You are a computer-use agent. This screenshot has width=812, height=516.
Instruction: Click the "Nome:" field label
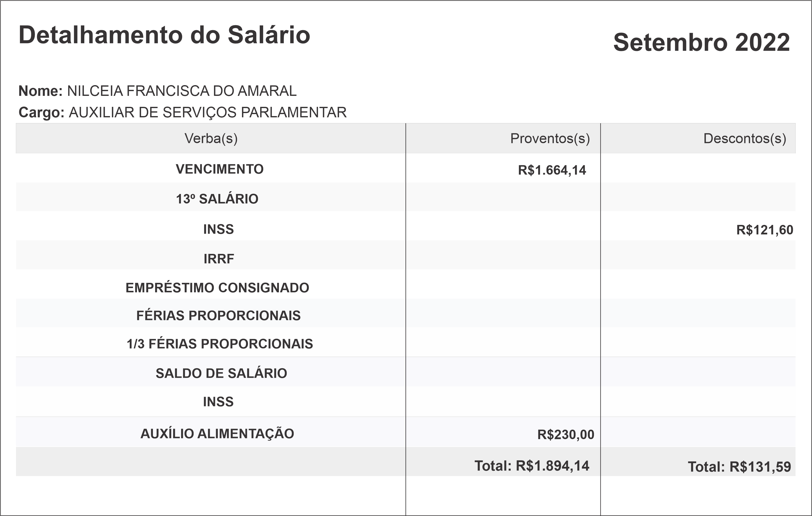coord(40,91)
